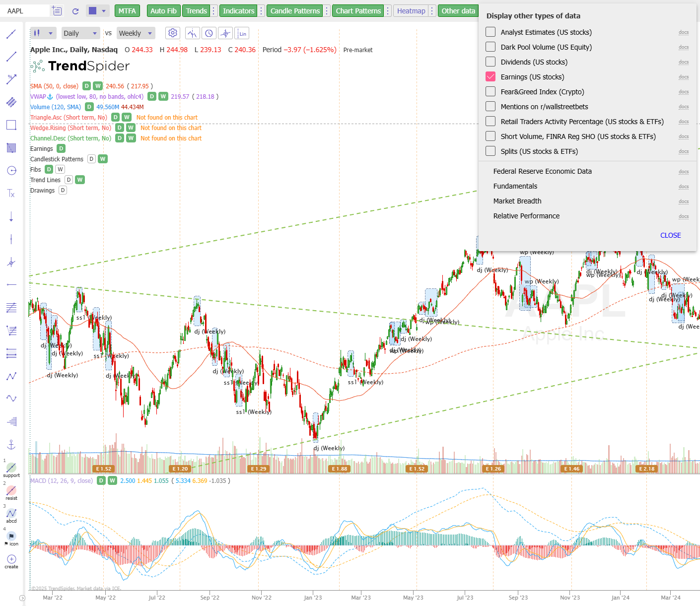Select the horizontal ray tool

click(x=11, y=285)
